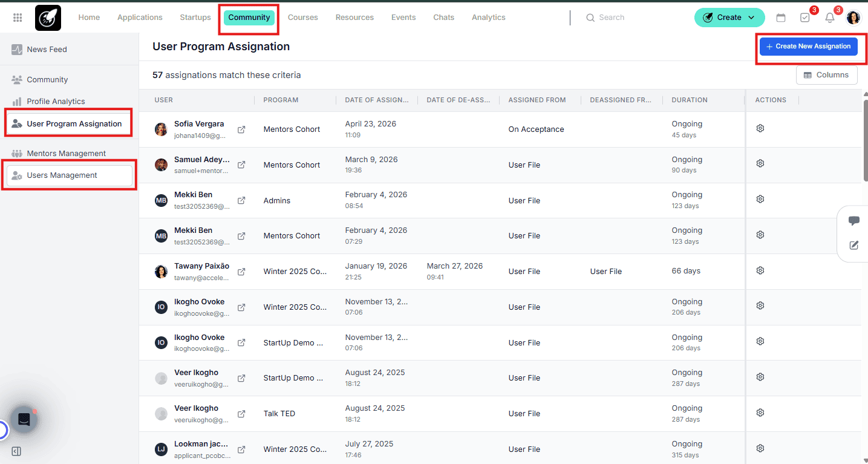This screenshot has width=868, height=464.
Task: Click the name 'Tawany Paixão'
Action: pos(202,266)
